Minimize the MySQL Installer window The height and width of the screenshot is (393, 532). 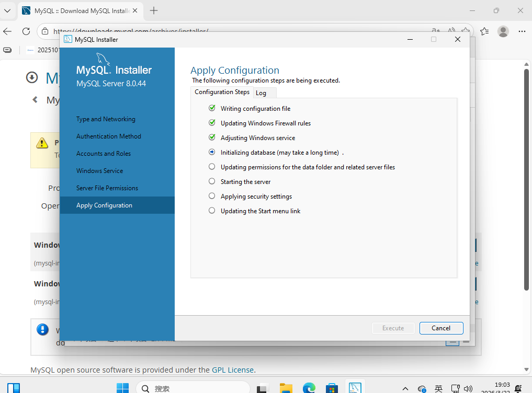point(410,39)
